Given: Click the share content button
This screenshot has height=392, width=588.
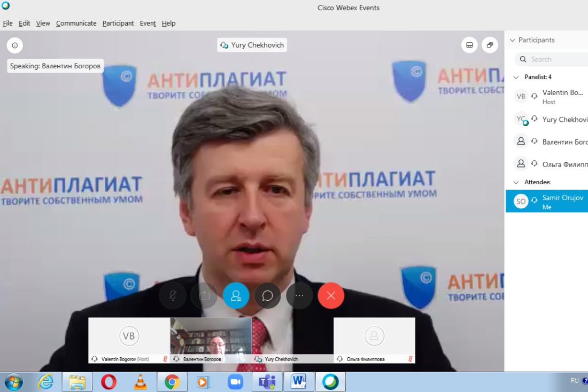Looking at the screenshot, I should 204,295.
